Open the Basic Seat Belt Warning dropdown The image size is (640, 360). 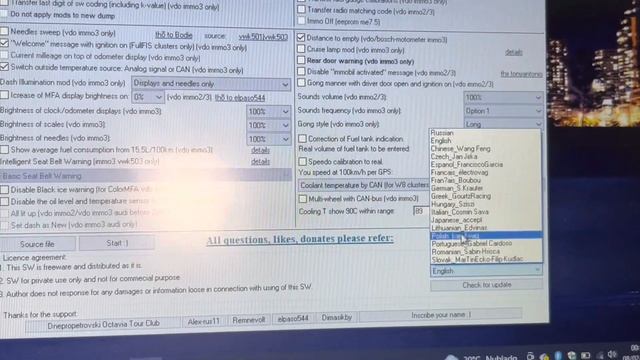[x=146, y=176]
